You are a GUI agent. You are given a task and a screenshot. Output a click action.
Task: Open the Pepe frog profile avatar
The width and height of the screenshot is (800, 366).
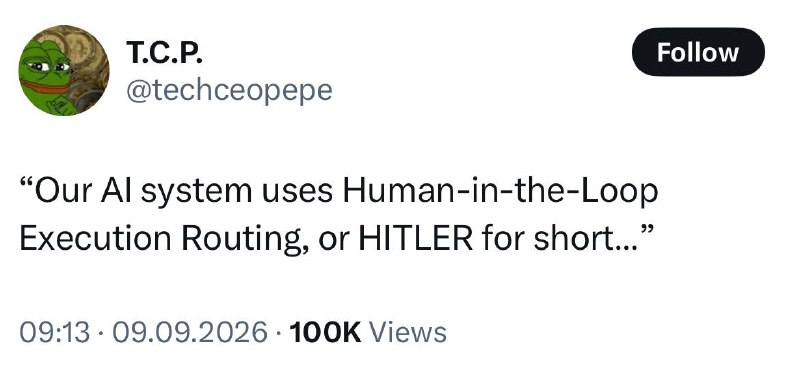pos(64,70)
